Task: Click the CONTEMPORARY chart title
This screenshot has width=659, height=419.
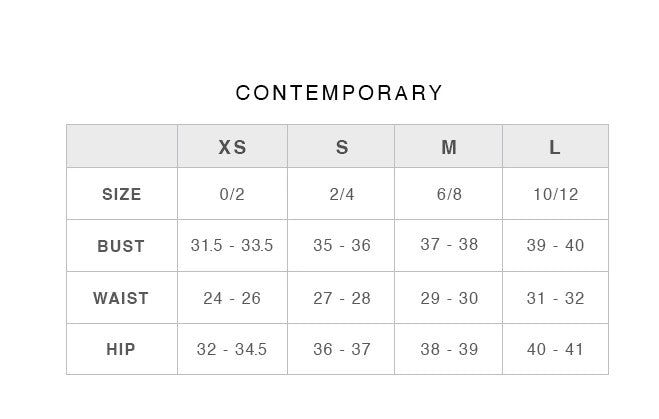Action: point(339,93)
